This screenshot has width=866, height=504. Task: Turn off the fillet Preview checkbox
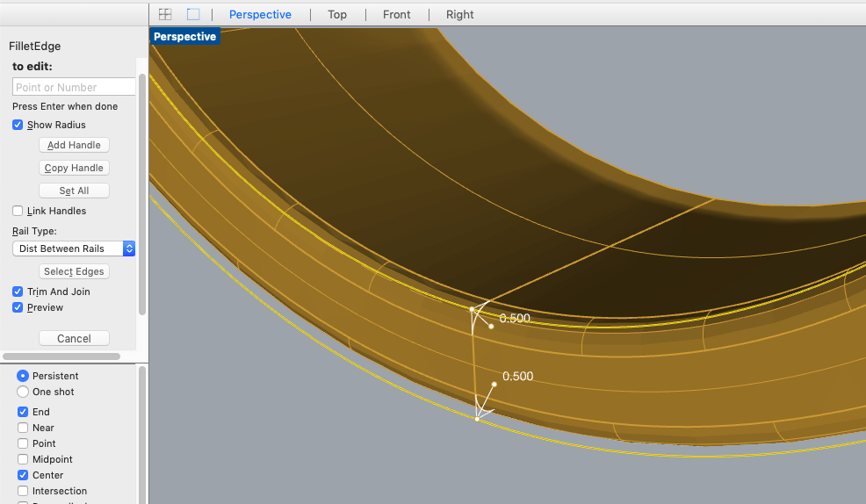[18, 308]
